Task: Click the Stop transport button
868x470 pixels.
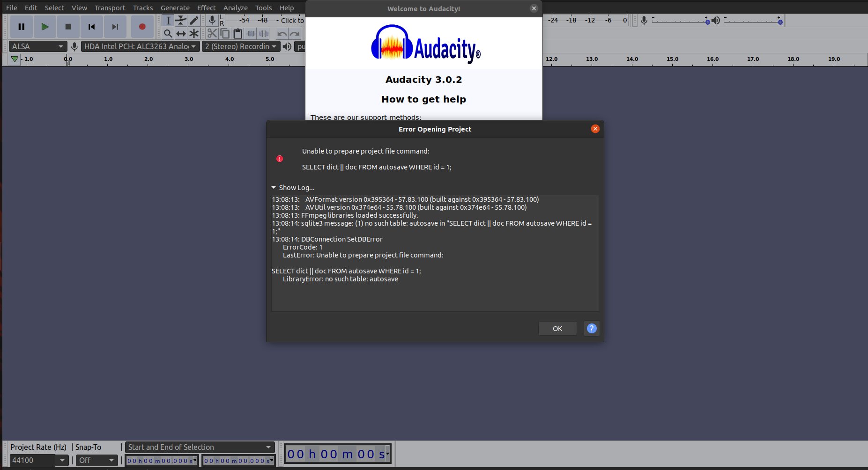Action: [x=68, y=27]
